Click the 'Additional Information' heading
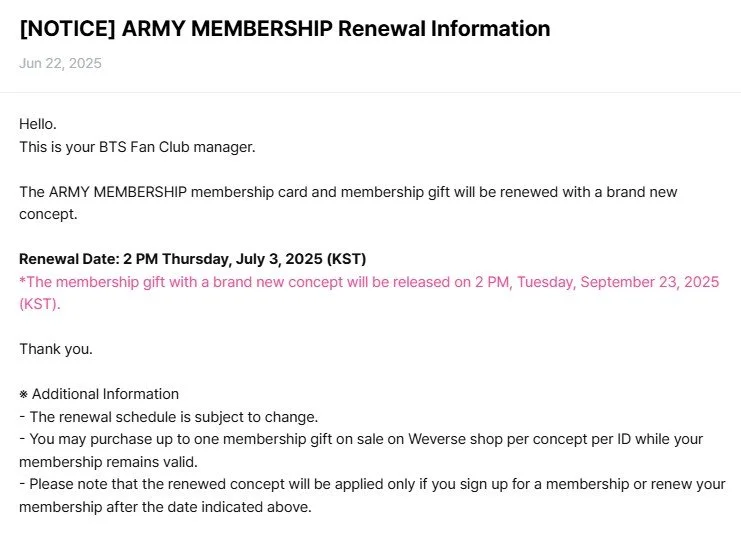This screenshot has width=741, height=541. pyautogui.click(x=105, y=394)
